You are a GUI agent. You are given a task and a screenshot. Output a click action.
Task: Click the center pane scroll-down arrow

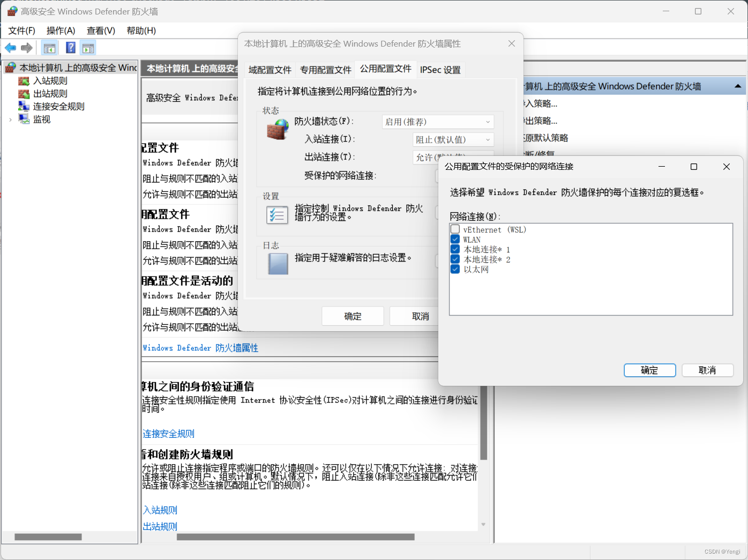(x=483, y=525)
